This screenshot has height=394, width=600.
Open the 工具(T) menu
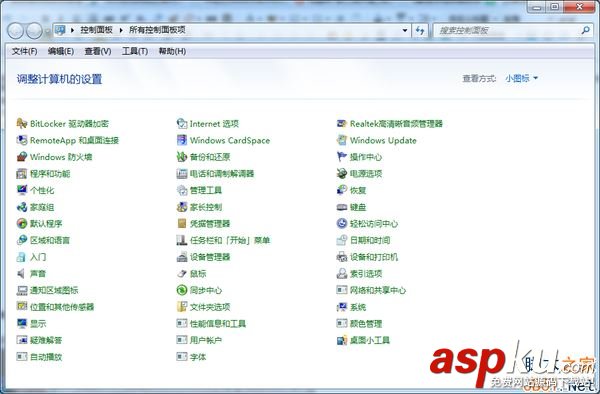[x=135, y=51]
